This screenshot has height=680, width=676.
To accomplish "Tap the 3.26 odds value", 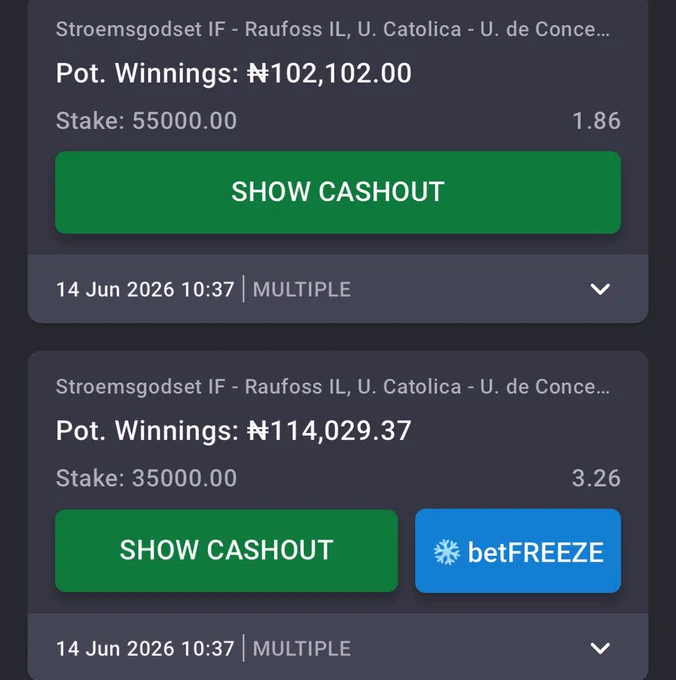I will click(596, 478).
